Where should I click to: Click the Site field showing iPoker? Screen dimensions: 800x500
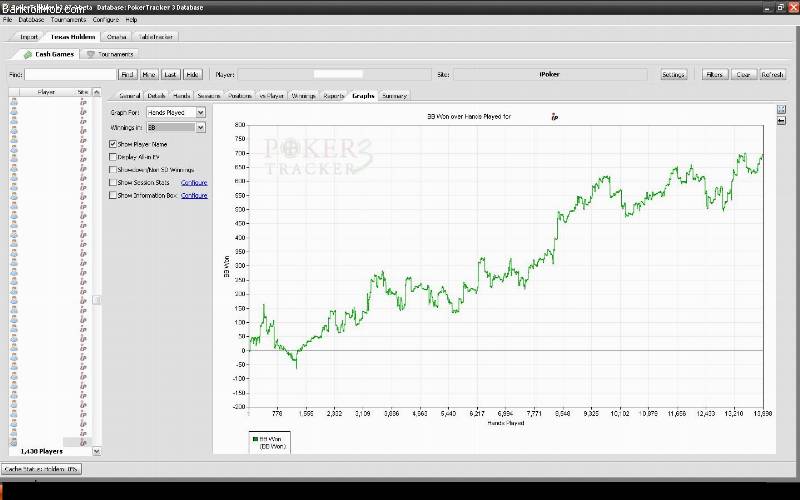[550, 74]
